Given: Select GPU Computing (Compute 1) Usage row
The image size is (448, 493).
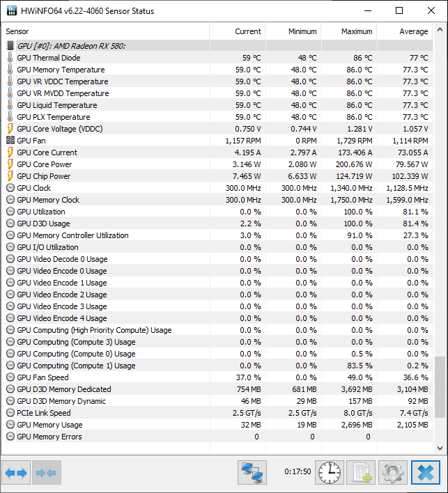Looking at the screenshot, I should (x=217, y=366).
